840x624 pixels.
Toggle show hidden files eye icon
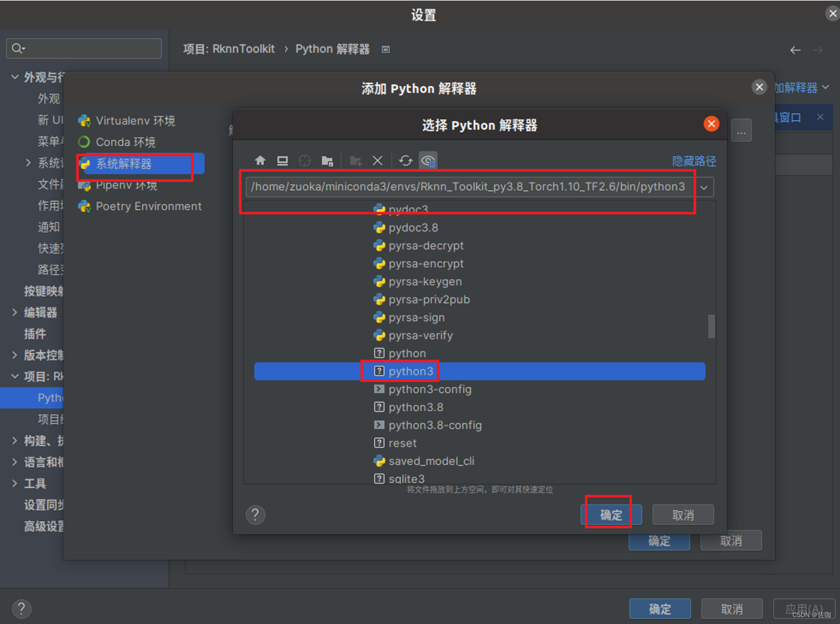428,161
